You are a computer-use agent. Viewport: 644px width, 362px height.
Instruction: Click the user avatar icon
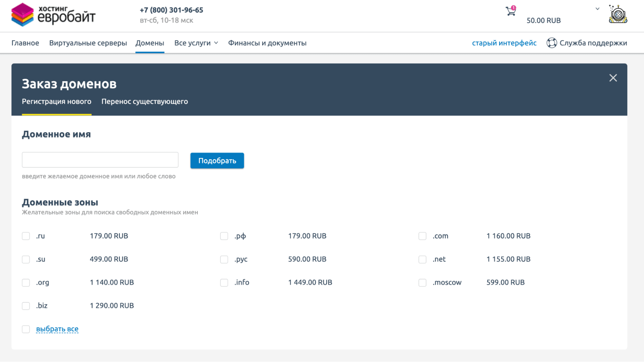[618, 14]
